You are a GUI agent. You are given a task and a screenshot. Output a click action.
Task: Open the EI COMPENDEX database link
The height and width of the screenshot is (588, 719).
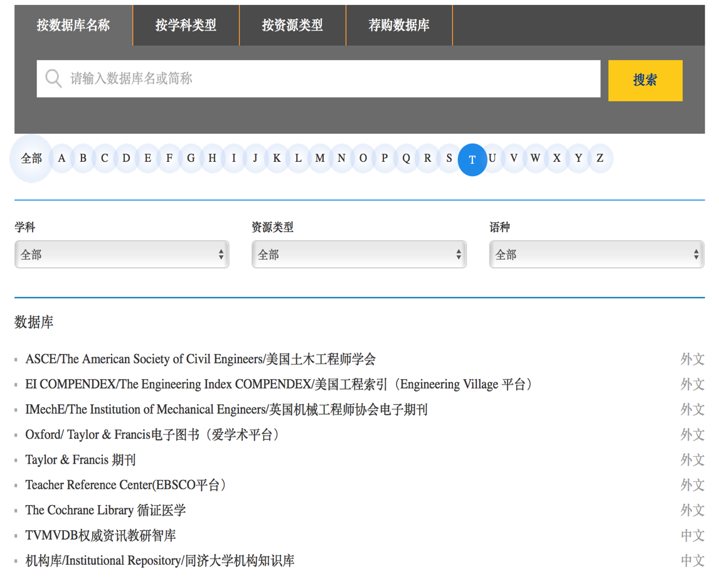click(x=279, y=385)
